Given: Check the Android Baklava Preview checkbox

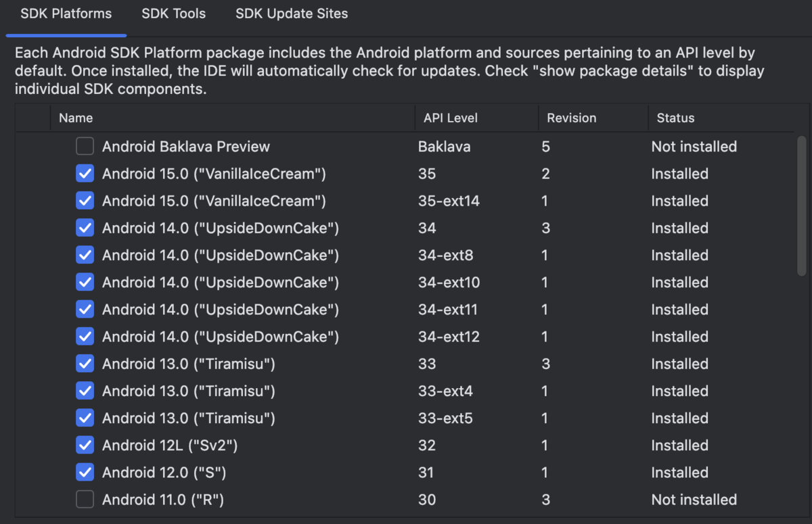Looking at the screenshot, I should (x=85, y=146).
